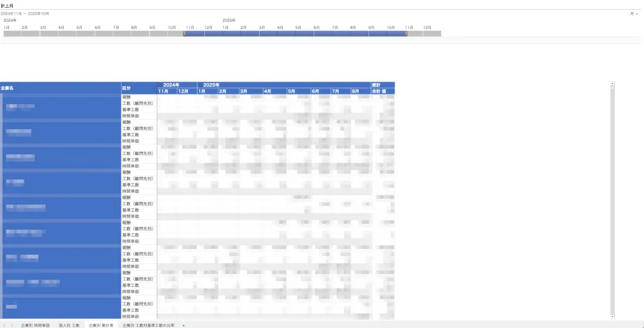644x328 pixels.
Task: Click the 計上月 filter title
Action: click(x=6, y=6)
